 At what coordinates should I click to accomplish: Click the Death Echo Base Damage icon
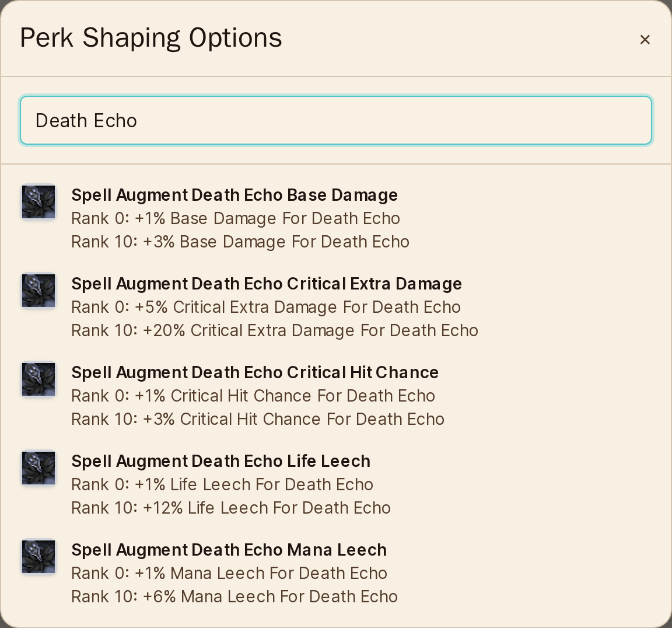tap(38, 202)
